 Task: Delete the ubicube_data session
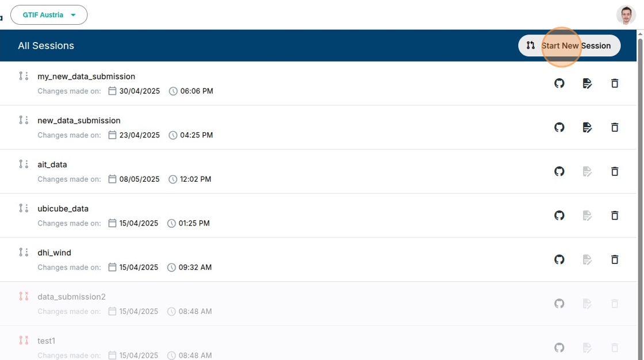click(615, 215)
